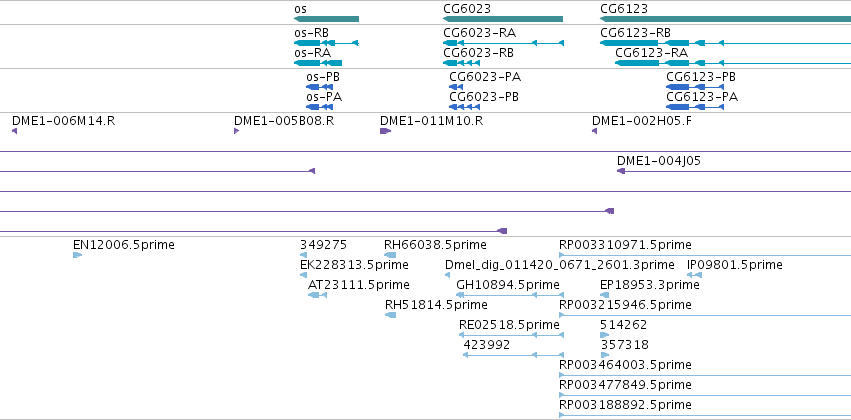Select the CG6123 gene glyph

(x=725, y=19)
